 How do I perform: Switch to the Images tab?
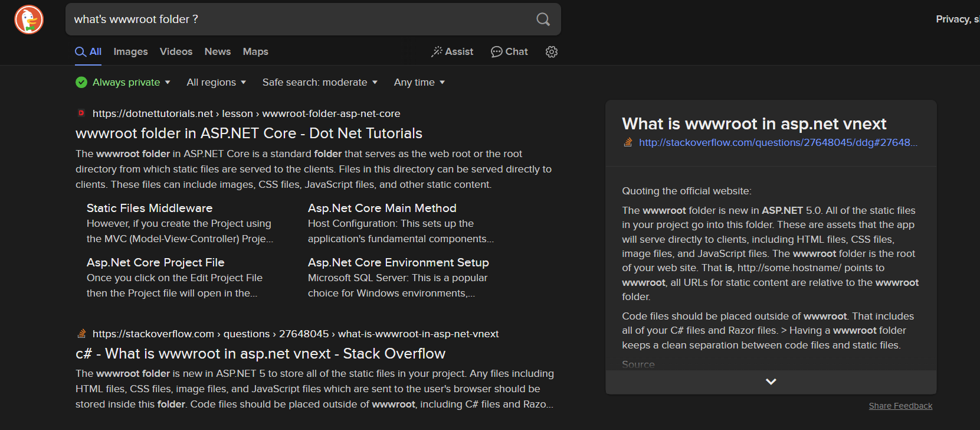click(130, 52)
